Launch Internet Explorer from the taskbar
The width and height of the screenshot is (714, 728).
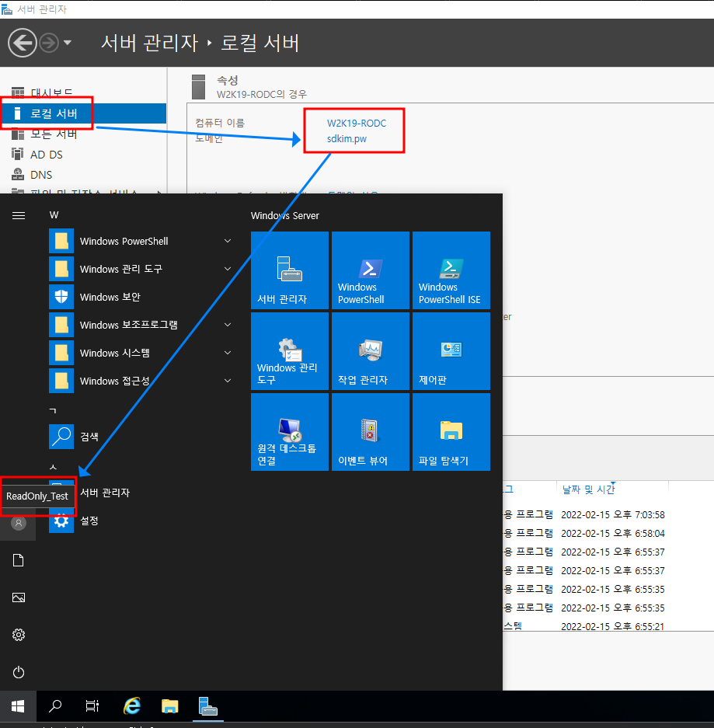click(132, 706)
